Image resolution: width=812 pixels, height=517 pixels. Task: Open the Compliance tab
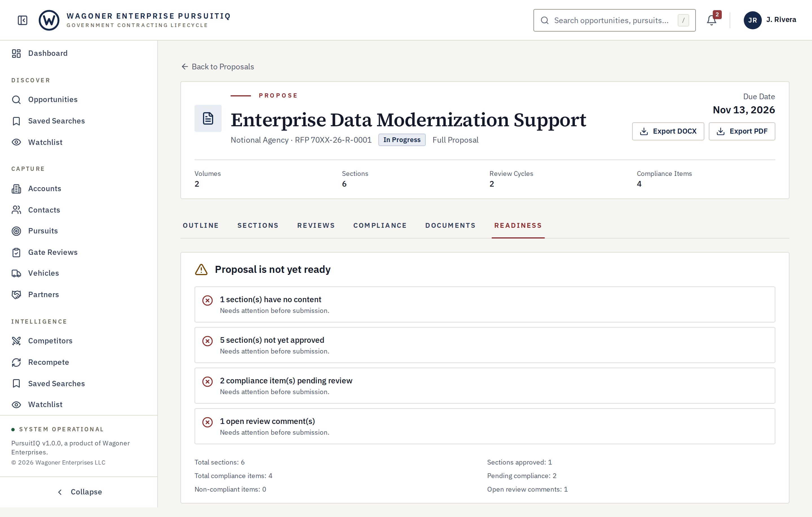pos(380,225)
